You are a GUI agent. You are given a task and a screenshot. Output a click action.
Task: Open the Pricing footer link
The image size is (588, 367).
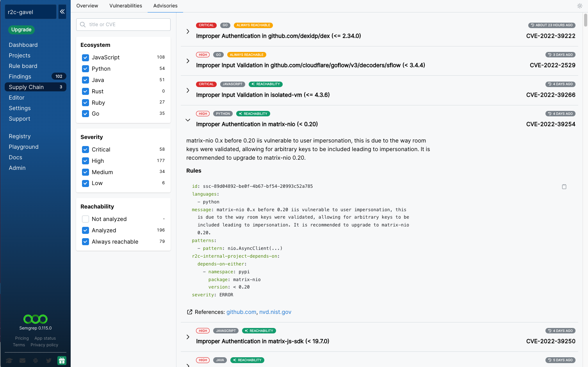(x=22, y=338)
